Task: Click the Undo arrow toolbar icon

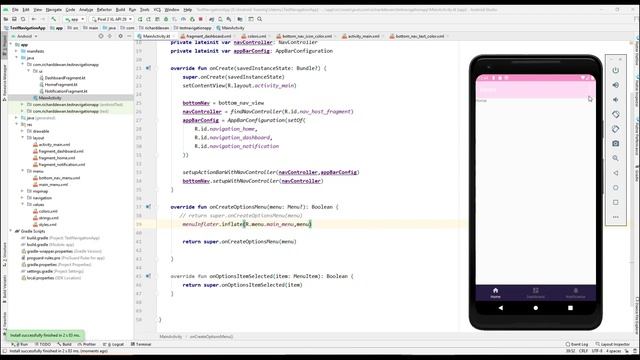Action: click(x=33, y=19)
